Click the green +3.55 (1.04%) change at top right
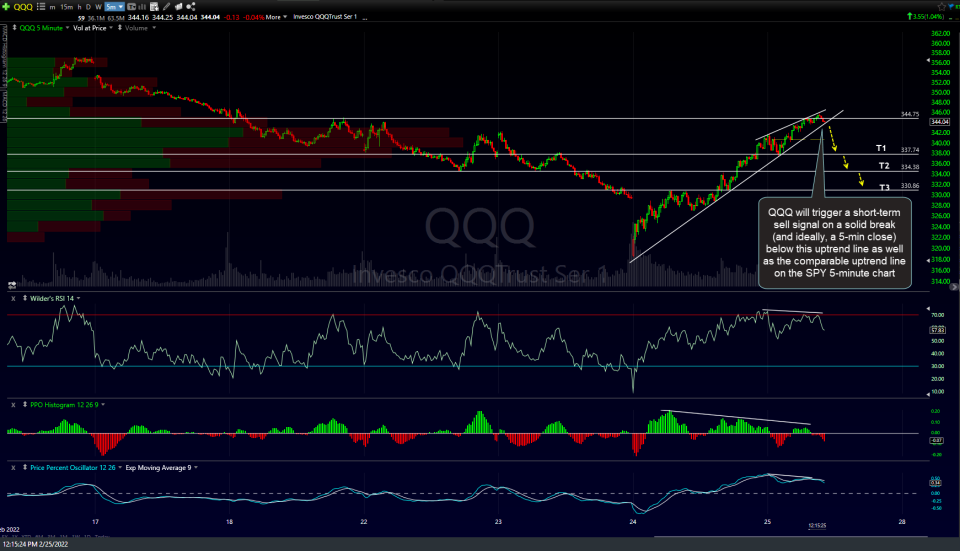Screen dimensions: 960x551 point(926,17)
